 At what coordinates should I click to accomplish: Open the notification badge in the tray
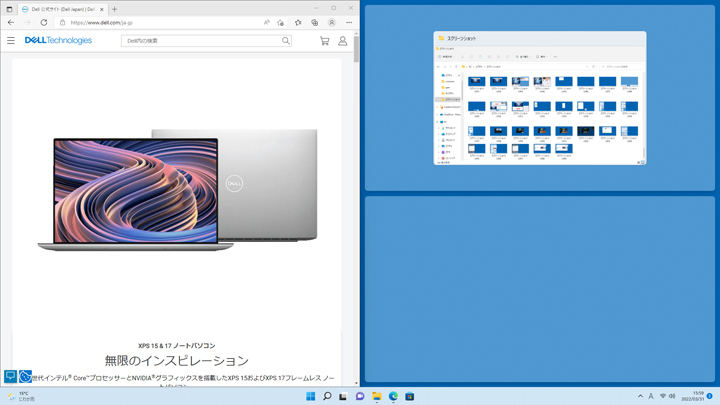710,396
